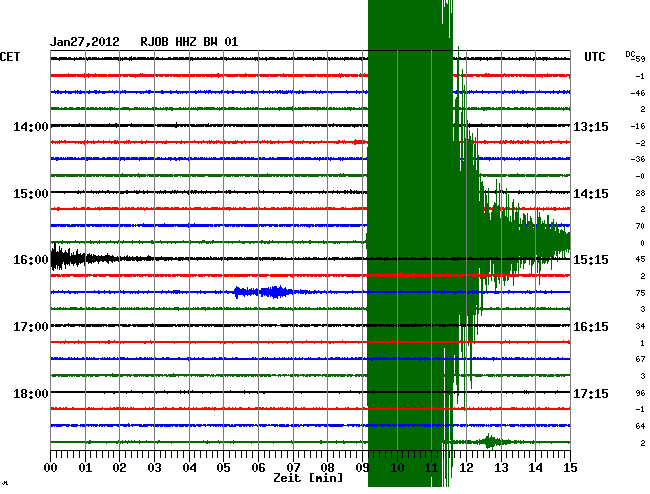Click the small red burst near minute 10
The width and height of the screenshot is (650, 494).
pos(405,275)
